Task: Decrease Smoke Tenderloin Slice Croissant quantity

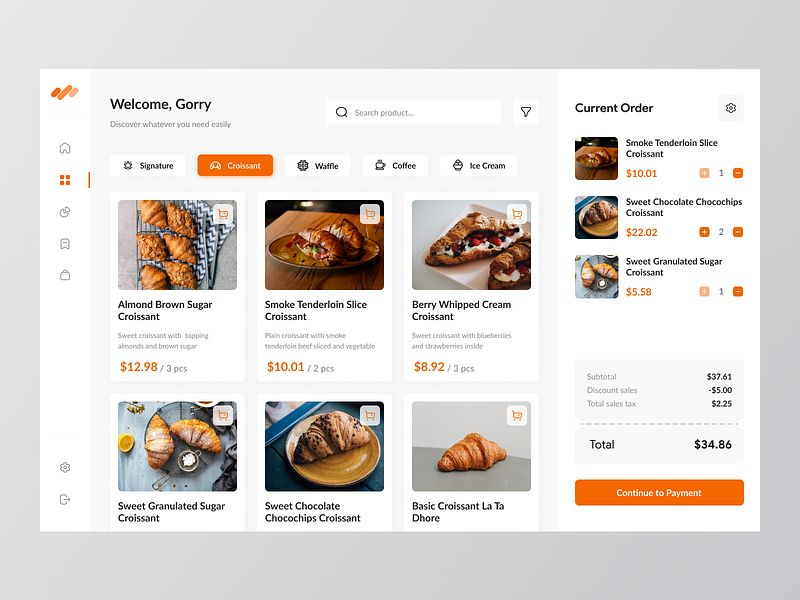Action: pos(738,173)
